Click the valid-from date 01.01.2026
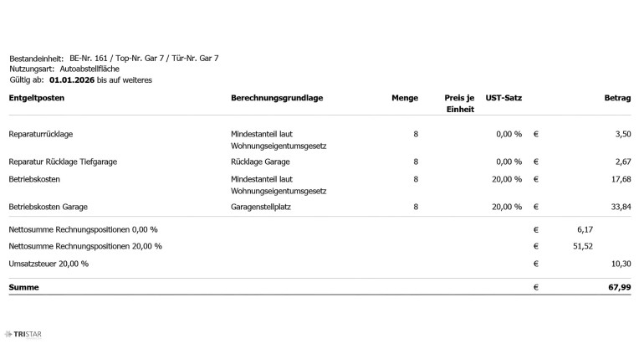Image resolution: width=644 pixels, height=349 pixels. pyautogui.click(x=73, y=80)
